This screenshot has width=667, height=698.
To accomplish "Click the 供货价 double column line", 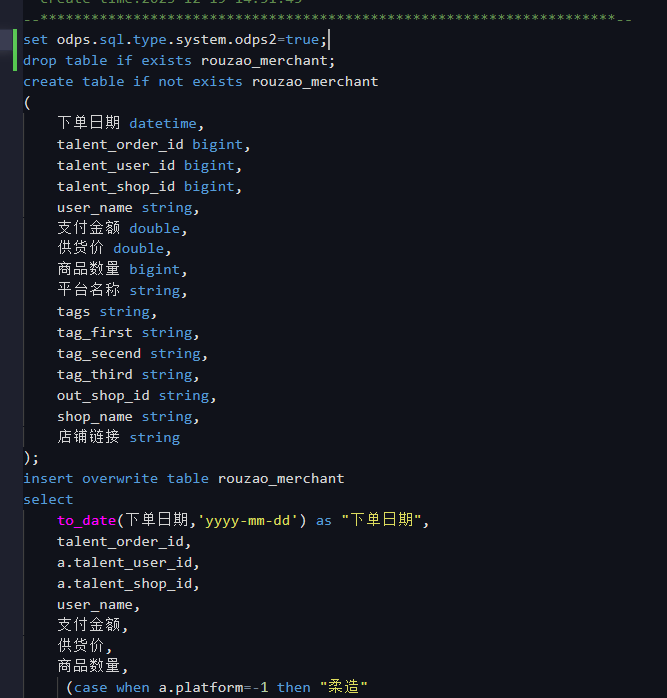I will click(114, 248).
